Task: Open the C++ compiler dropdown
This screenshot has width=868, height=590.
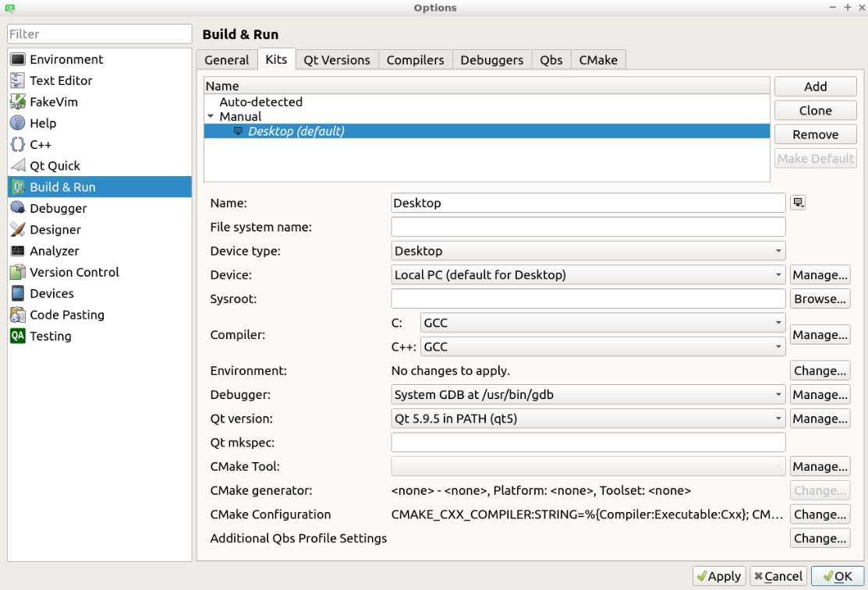Action: click(603, 347)
